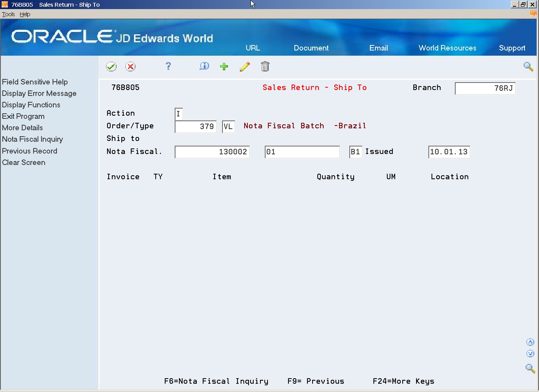Click the Order number field with 379

pyautogui.click(x=196, y=127)
